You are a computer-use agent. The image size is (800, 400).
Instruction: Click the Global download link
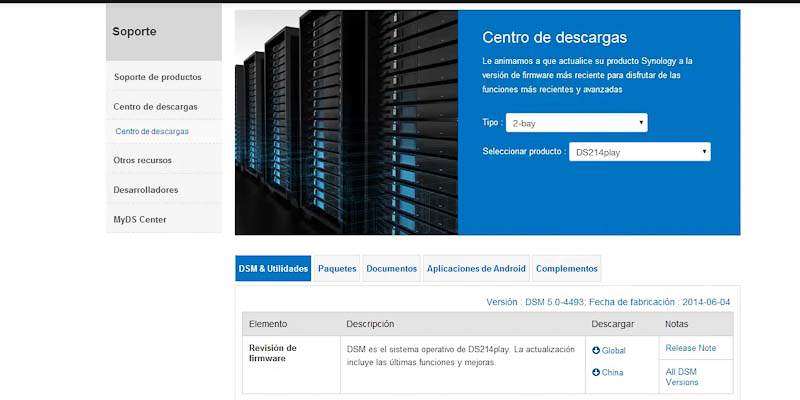pyautogui.click(x=613, y=351)
